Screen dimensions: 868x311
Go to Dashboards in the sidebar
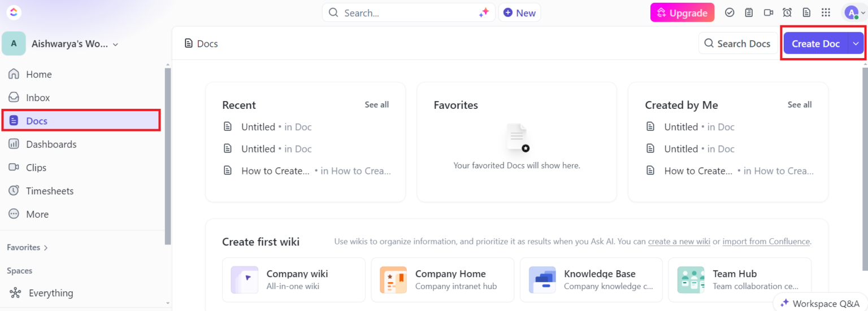[51, 144]
